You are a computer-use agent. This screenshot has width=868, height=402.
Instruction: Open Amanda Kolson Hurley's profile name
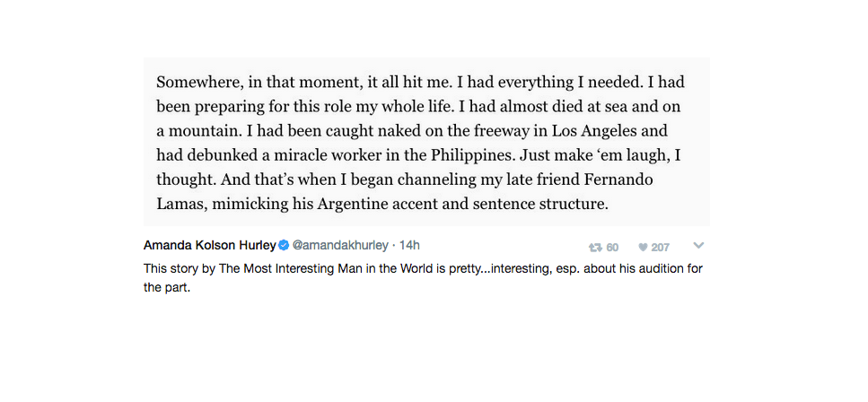point(210,245)
